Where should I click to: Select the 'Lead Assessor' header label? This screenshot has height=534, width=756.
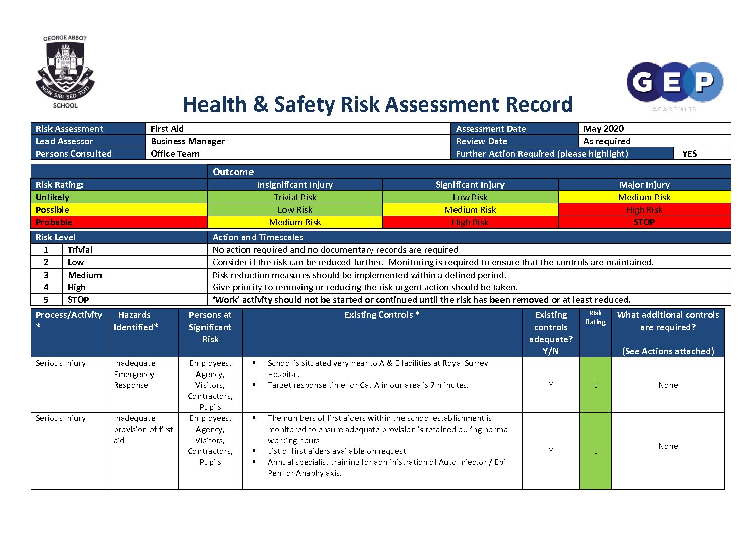64,141
